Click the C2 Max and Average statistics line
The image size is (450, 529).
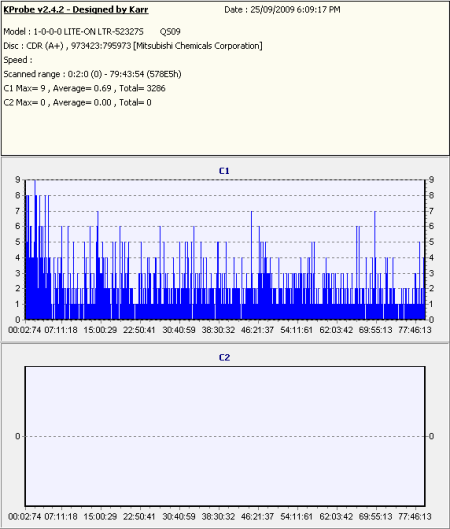click(x=77, y=103)
